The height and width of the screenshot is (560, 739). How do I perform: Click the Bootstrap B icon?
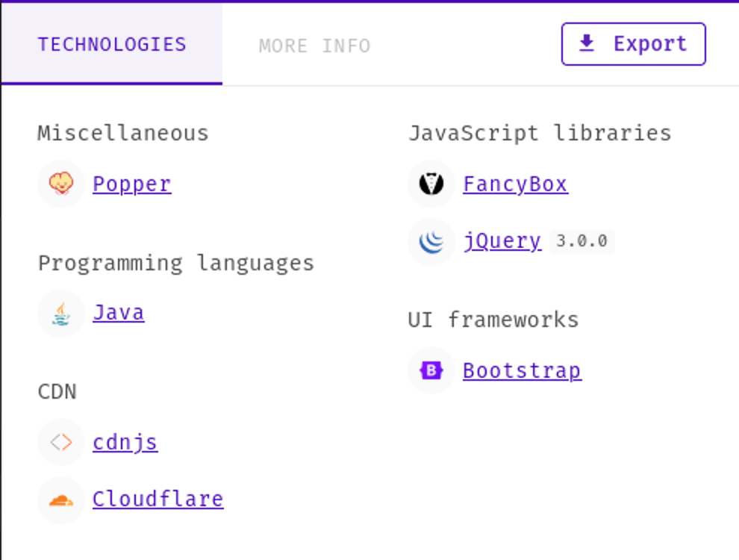(431, 370)
